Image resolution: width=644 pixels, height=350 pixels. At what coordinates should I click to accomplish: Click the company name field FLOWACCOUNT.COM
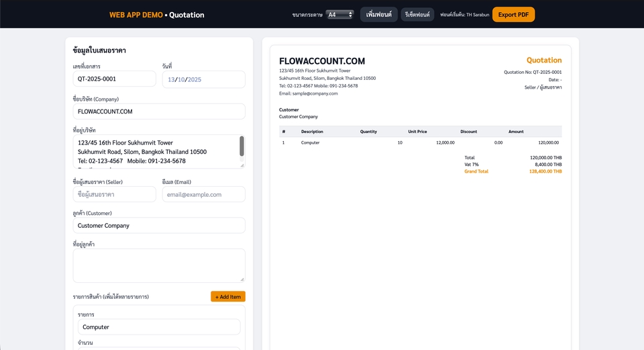pyautogui.click(x=159, y=112)
